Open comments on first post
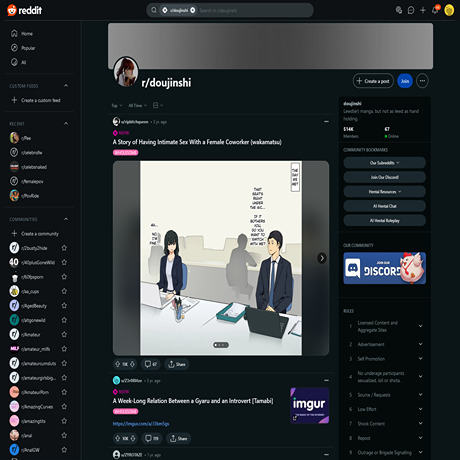Screen dimensions: 460x460 point(150,364)
